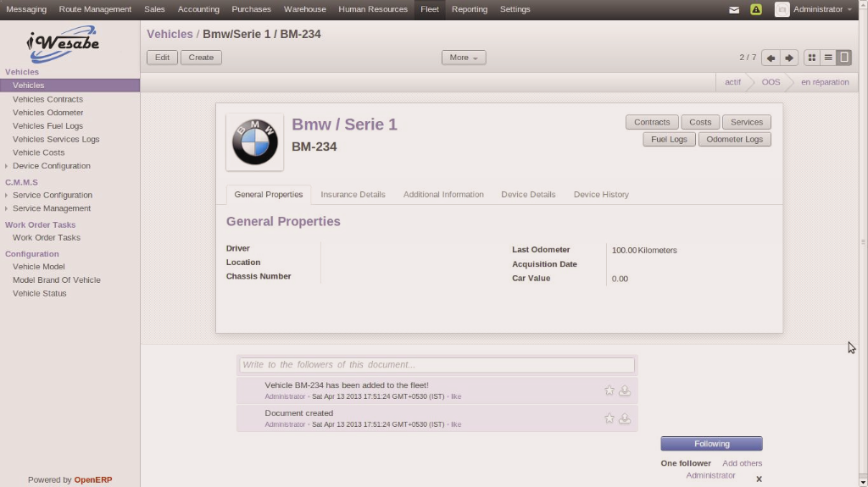Viewport: 868px width, 487px height.
Task: Go to next vehicle record arrow
Action: [x=789, y=58]
